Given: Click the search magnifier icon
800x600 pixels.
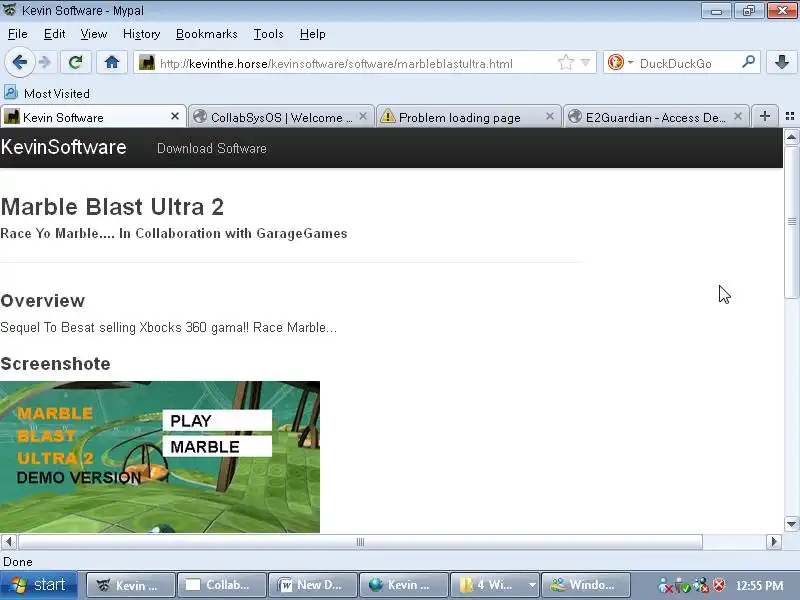Looking at the screenshot, I should click(748, 62).
